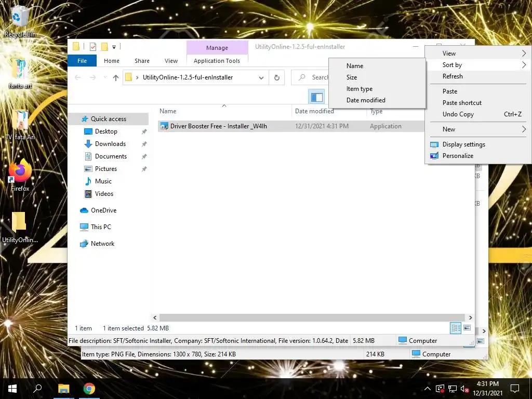Viewport: 532px width, 399px height.
Task: Open the recent locations dropdown arrow
Action: pyautogui.click(x=105, y=78)
